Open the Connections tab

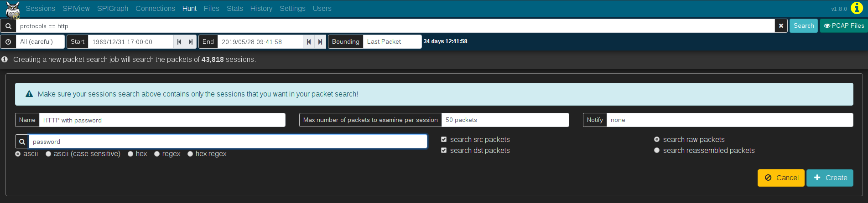coord(155,9)
